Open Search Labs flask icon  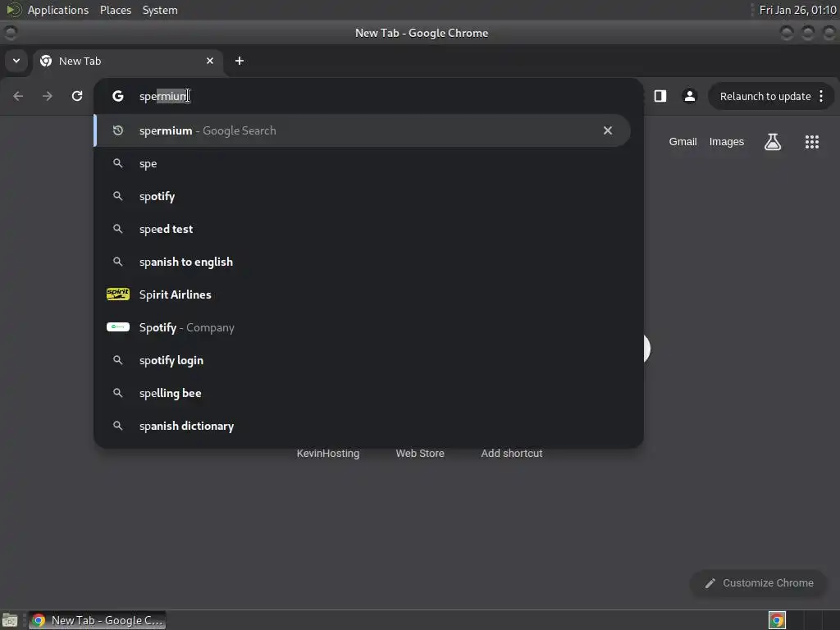pos(773,142)
